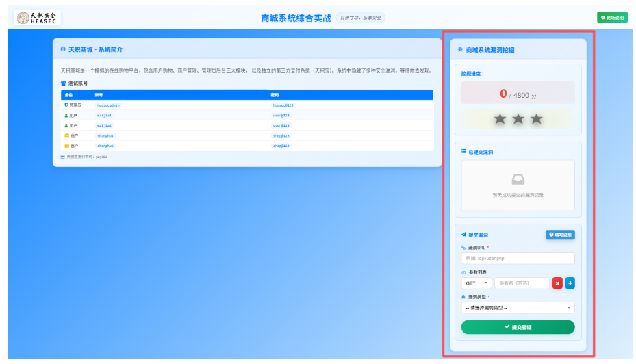This screenshot has height=364, width=636.
Task: Click the blue plus add-parameter button
Action: point(570,283)
